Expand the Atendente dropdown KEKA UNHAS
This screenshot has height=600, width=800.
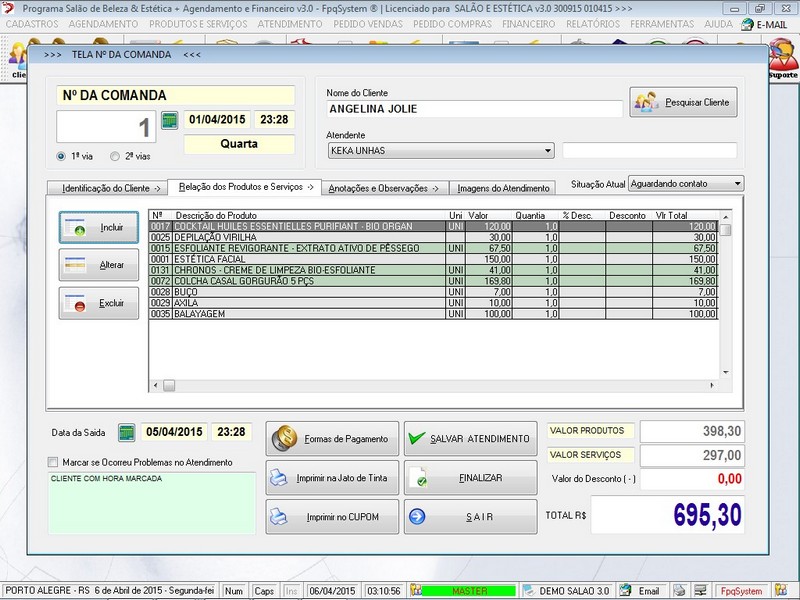point(547,151)
